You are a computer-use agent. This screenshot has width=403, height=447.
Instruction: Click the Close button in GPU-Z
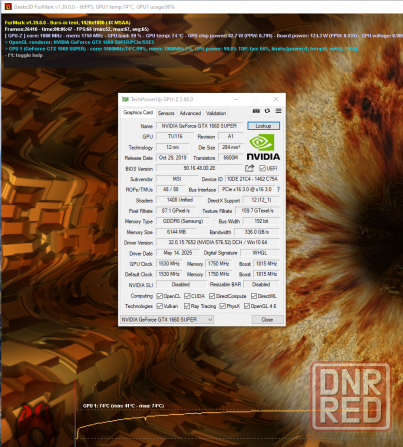pyautogui.click(x=267, y=320)
